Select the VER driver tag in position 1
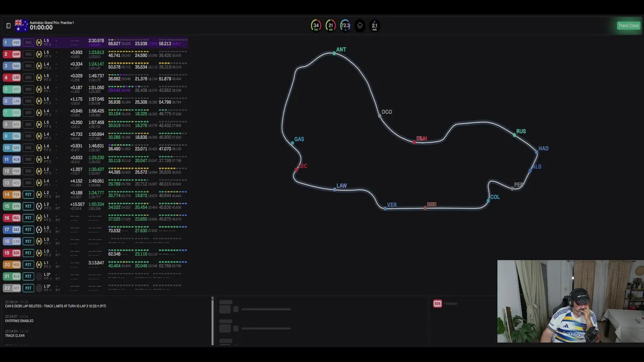This screenshot has height=362, width=644. coord(12,43)
